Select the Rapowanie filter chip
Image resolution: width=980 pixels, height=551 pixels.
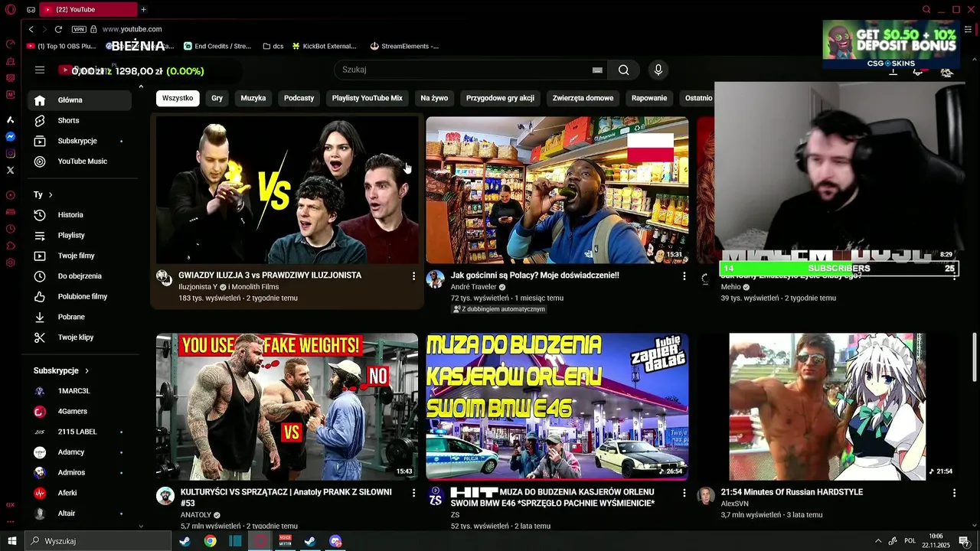(649, 98)
